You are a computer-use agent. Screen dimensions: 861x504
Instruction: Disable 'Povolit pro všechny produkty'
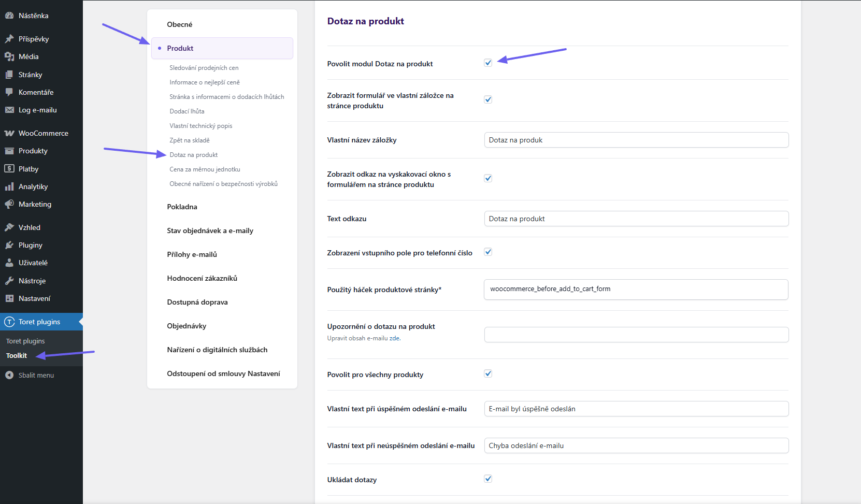[488, 373]
